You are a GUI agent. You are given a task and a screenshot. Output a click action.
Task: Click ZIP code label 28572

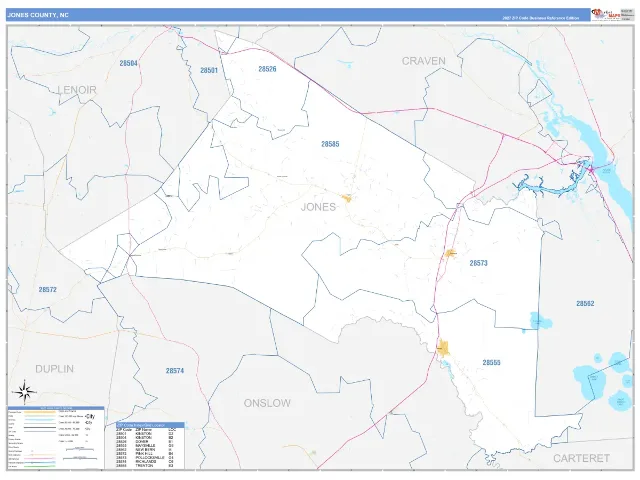48,289
